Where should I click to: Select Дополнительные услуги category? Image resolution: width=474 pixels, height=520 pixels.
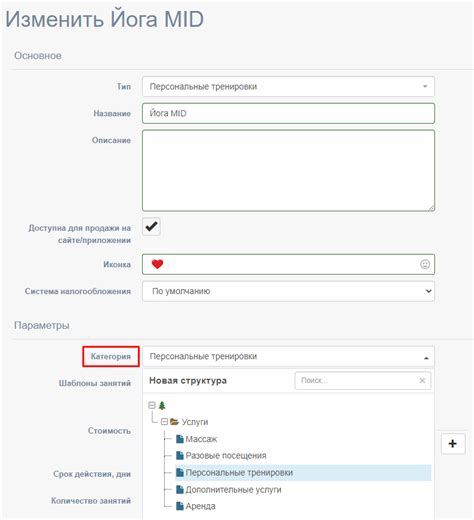click(x=233, y=490)
